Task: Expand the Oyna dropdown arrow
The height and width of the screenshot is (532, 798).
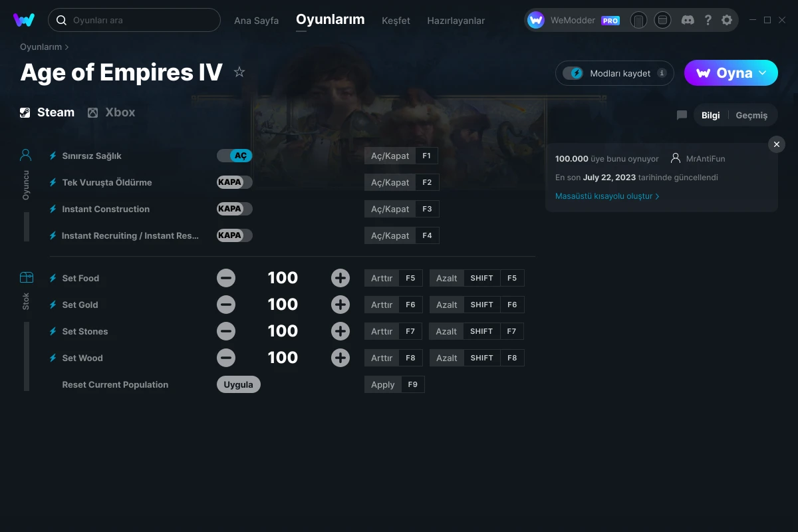Action: point(763,72)
